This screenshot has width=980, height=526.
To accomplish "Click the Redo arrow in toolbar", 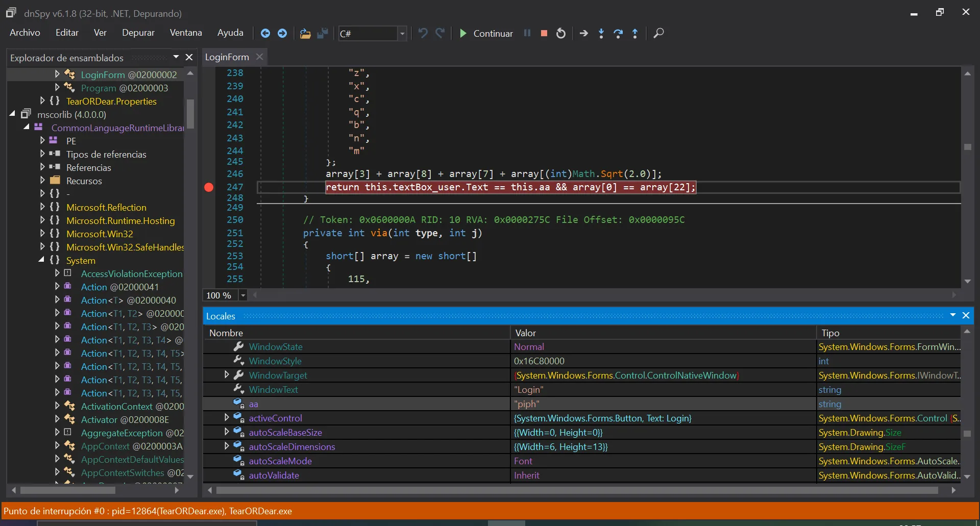I will coord(440,33).
